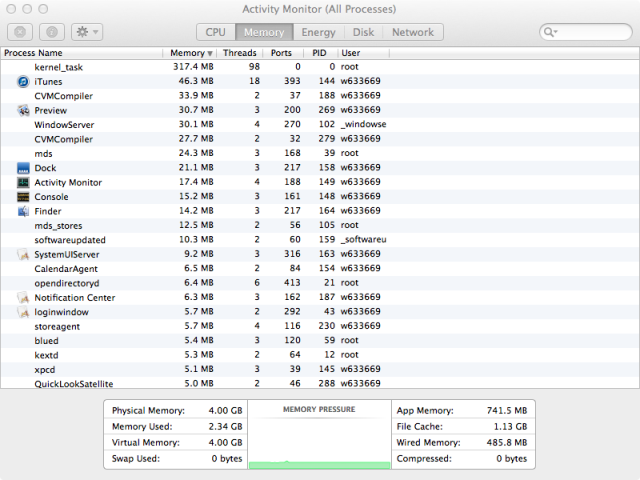Viewport: 640px width, 480px height.
Task: Select the loginwindow process name
Action: click(x=62, y=312)
